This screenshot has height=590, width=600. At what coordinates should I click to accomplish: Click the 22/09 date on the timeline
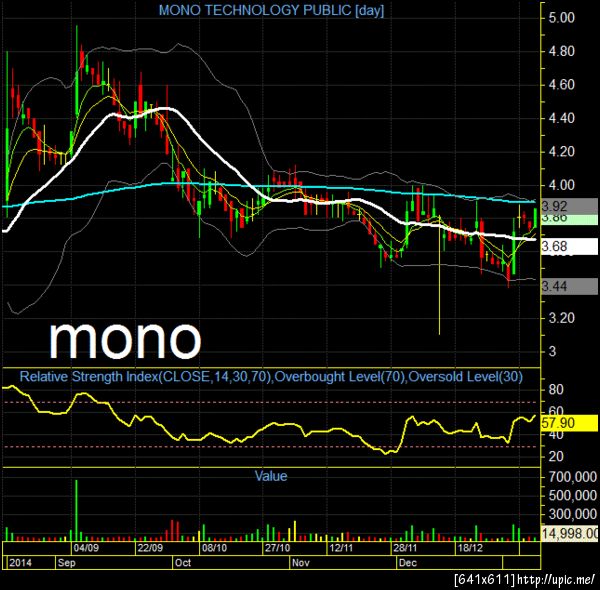(150, 548)
